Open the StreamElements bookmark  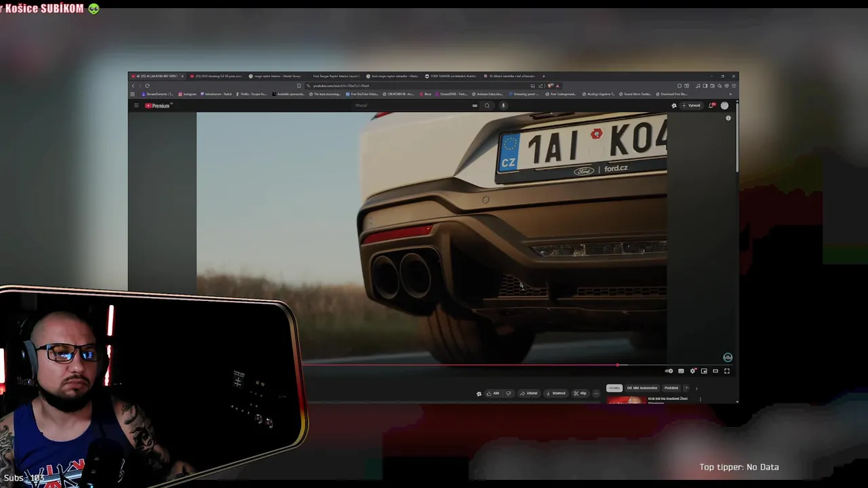coord(158,94)
